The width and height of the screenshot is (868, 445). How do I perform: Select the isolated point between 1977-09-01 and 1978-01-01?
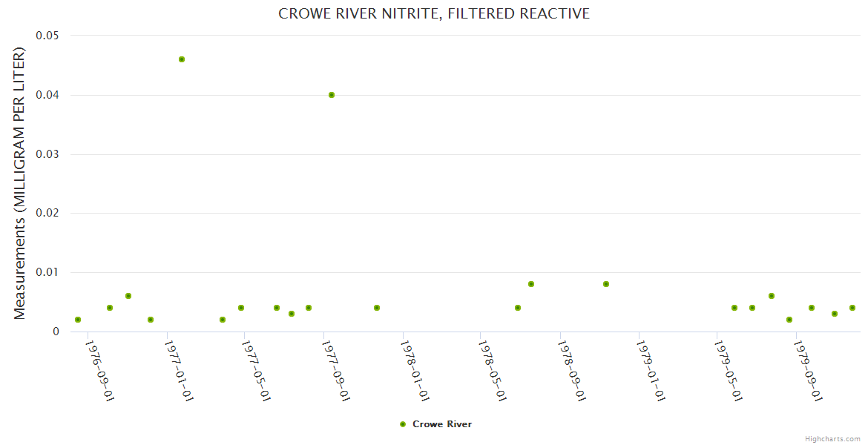(377, 308)
